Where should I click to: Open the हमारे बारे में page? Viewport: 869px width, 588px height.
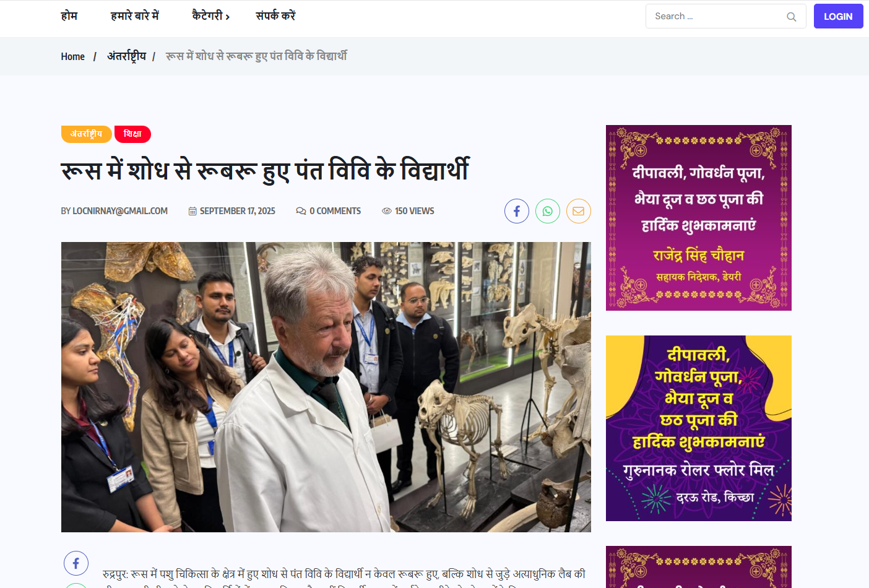point(135,16)
